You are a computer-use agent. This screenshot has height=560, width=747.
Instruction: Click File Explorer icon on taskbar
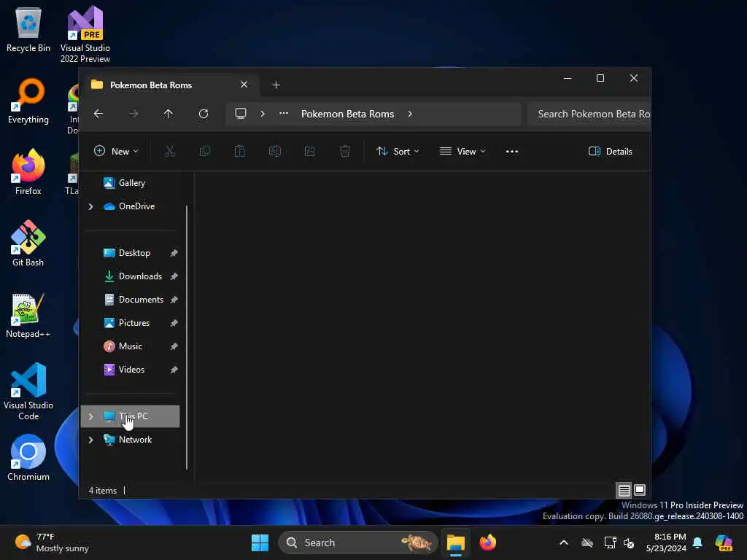tap(455, 542)
